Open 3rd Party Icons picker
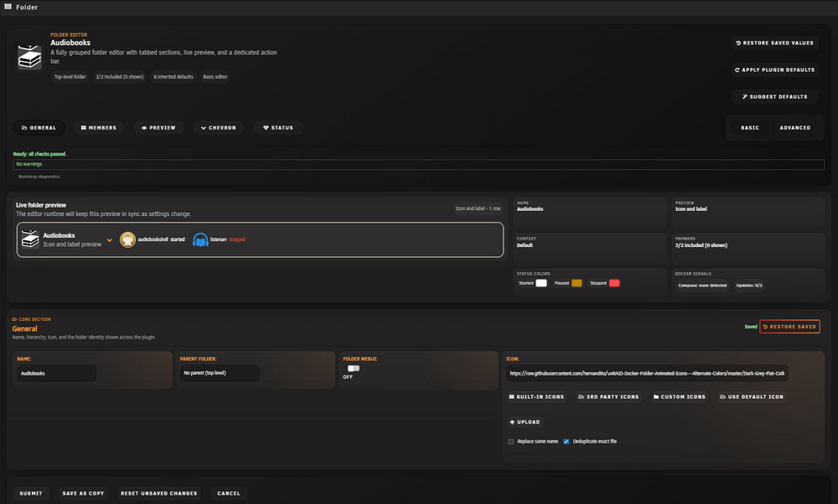 click(x=608, y=397)
